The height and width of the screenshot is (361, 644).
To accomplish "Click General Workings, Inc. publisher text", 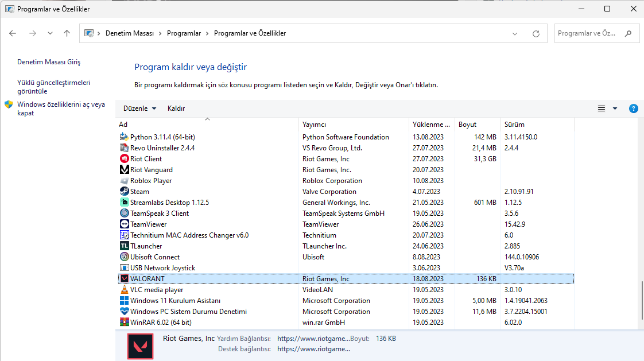I will coord(336,203).
